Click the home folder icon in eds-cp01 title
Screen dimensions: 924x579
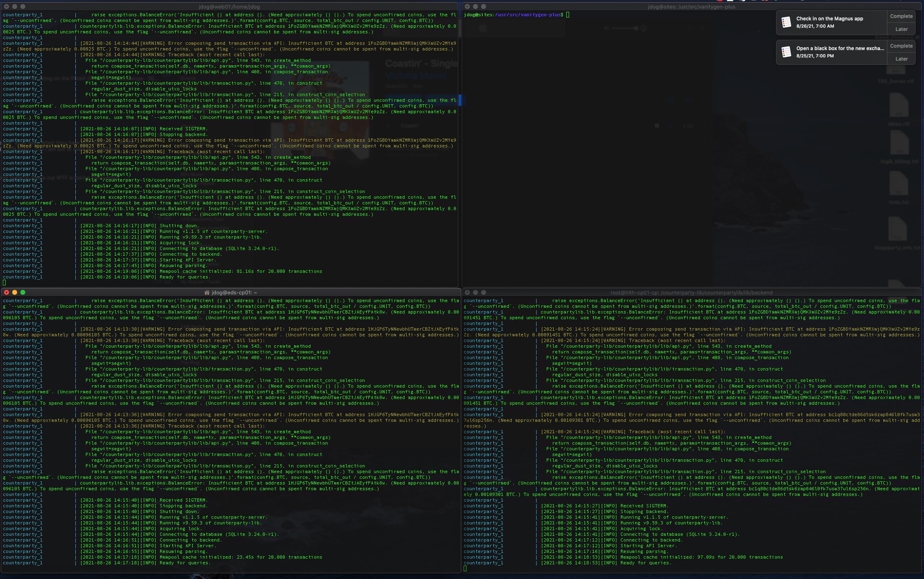(207, 292)
